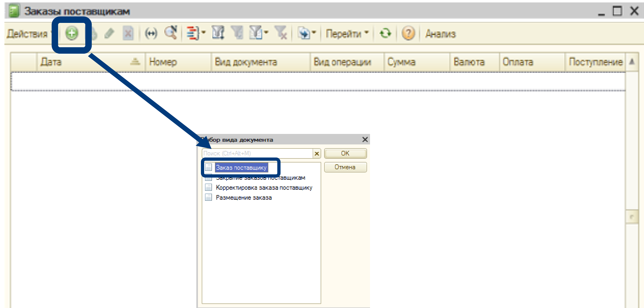The height and width of the screenshot is (308, 644).
Task: Click the funnel filter settings icon
Action: click(218, 33)
